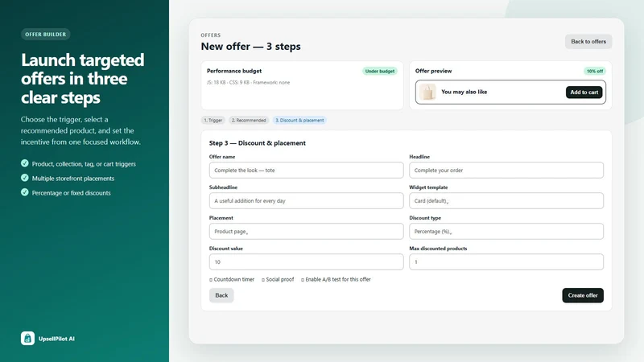Click the 10% off badge
Screen dimensions: 644x362
(594, 71)
